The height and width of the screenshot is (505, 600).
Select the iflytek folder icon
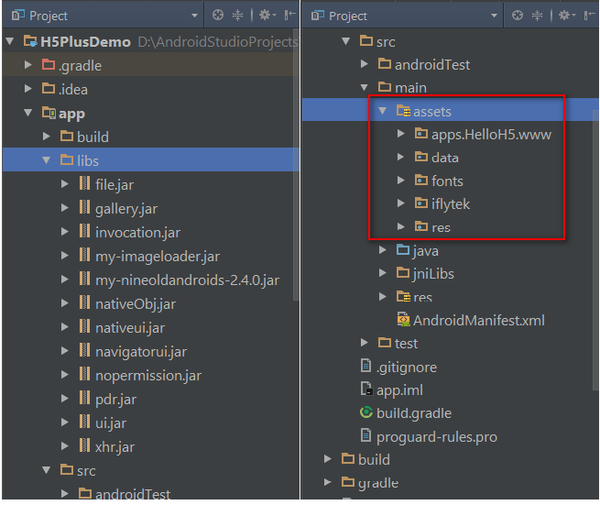click(x=421, y=203)
